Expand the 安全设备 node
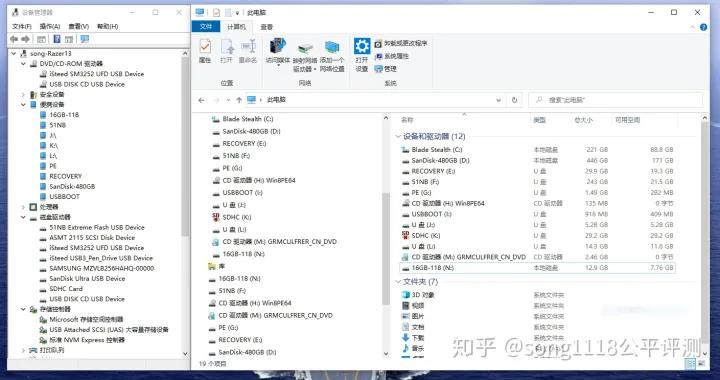720x380 pixels. click(x=23, y=95)
